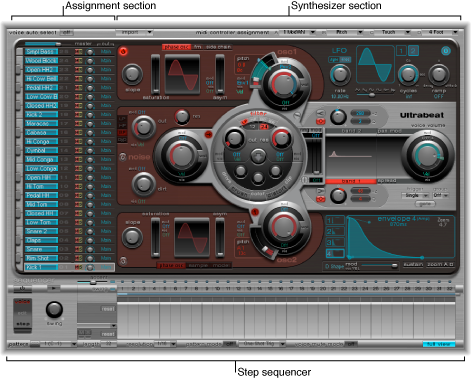Open MIDI controller D 4 Foot dropdown

[x=440, y=32]
